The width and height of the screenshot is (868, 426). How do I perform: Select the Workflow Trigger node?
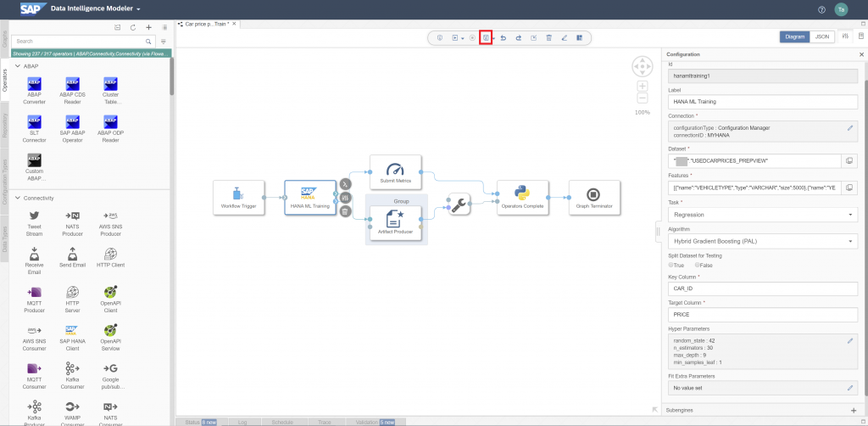[238, 197]
